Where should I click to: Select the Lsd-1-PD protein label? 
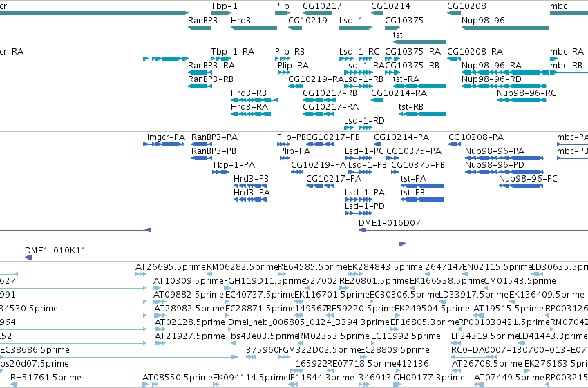coord(365,206)
